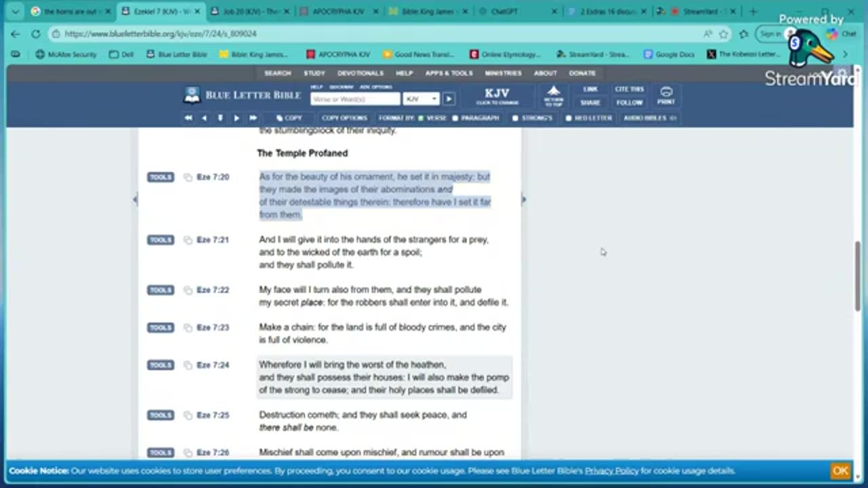Viewport: 868px width, 488px height.
Task: Open the APOCRYPHA KJV bookmark
Action: pyautogui.click(x=337, y=54)
